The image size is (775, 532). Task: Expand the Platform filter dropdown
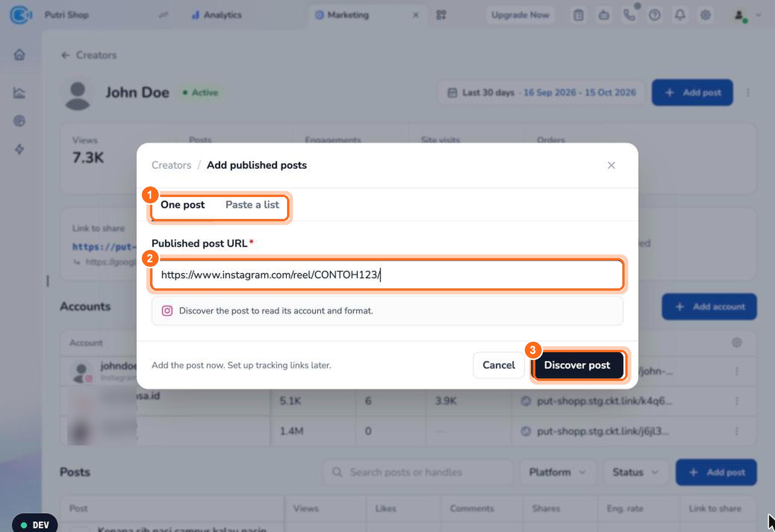pos(557,472)
